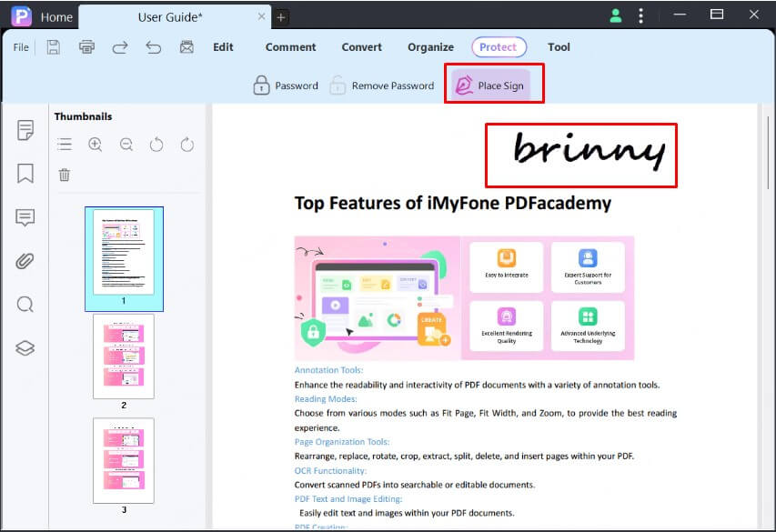The image size is (776, 532).
Task: Open the File menu
Action: 21,47
